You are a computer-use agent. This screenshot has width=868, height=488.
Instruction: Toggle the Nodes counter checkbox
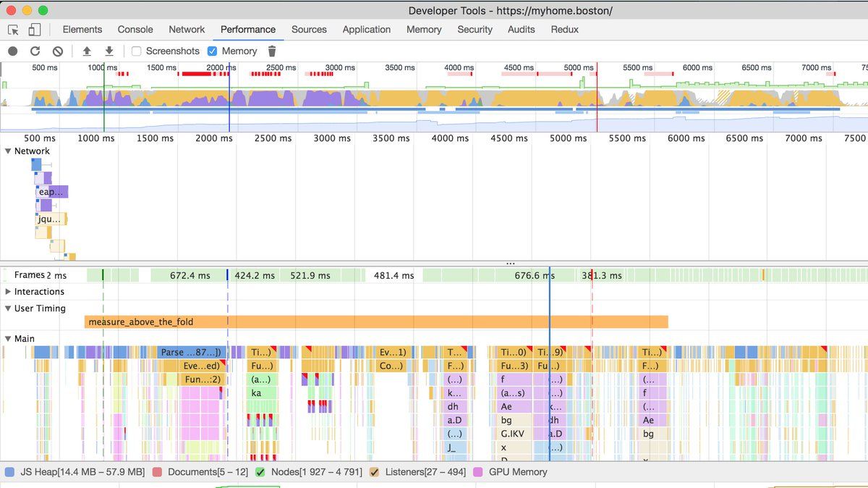click(260, 472)
